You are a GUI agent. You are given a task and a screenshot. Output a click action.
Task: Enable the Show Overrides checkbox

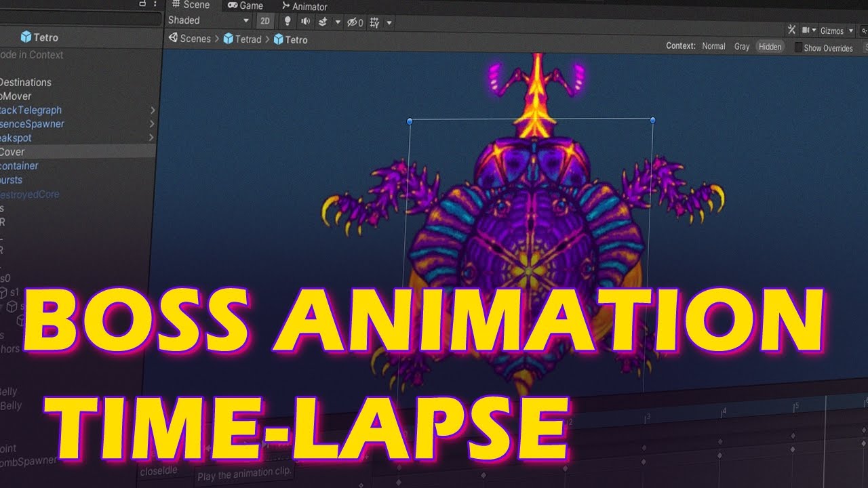click(798, 47)
